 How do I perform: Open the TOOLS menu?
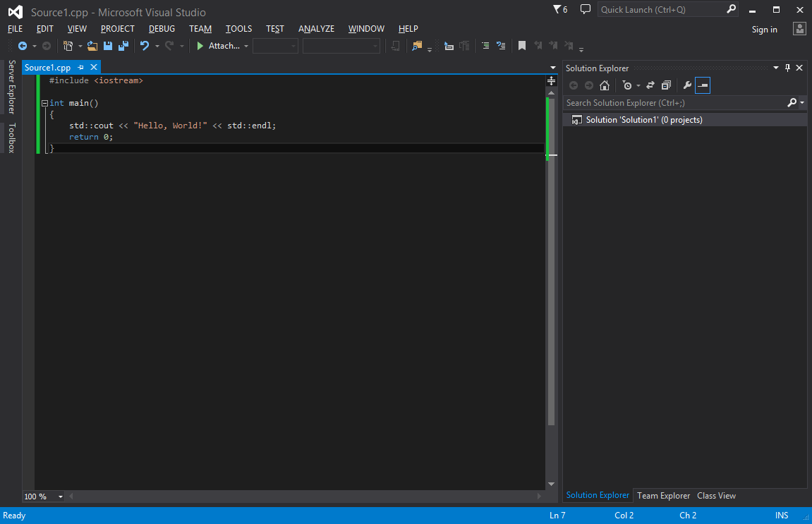pos(238,28)
